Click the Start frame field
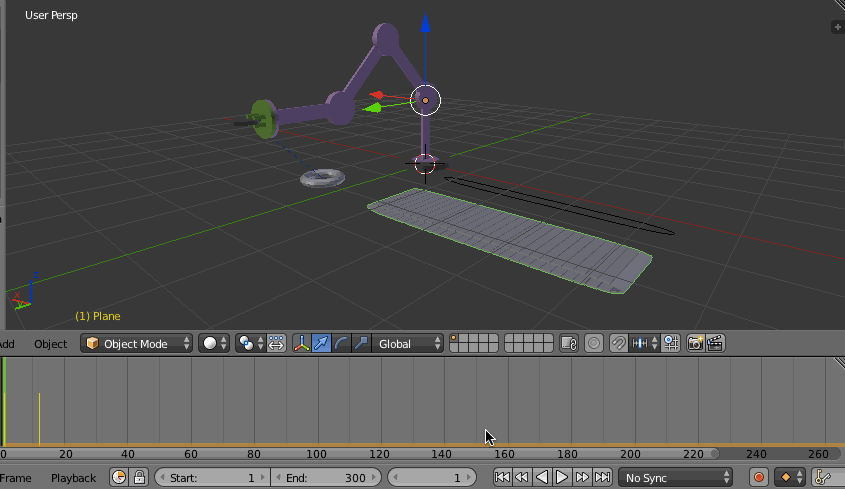845x489 pixels. pos(212,478)
